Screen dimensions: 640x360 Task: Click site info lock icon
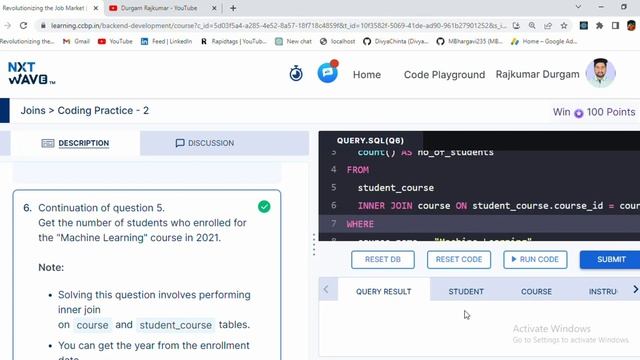(x=43, y=25)
